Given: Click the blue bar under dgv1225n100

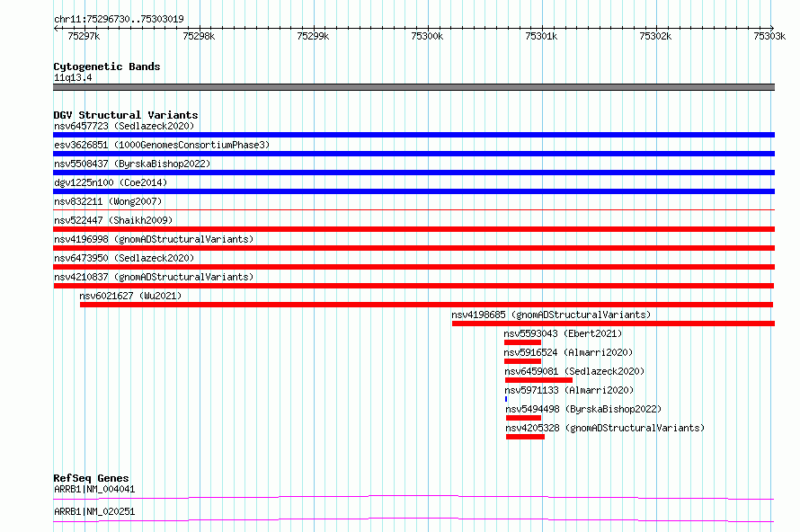Looking at the screenshot, I should coord(413,191).
